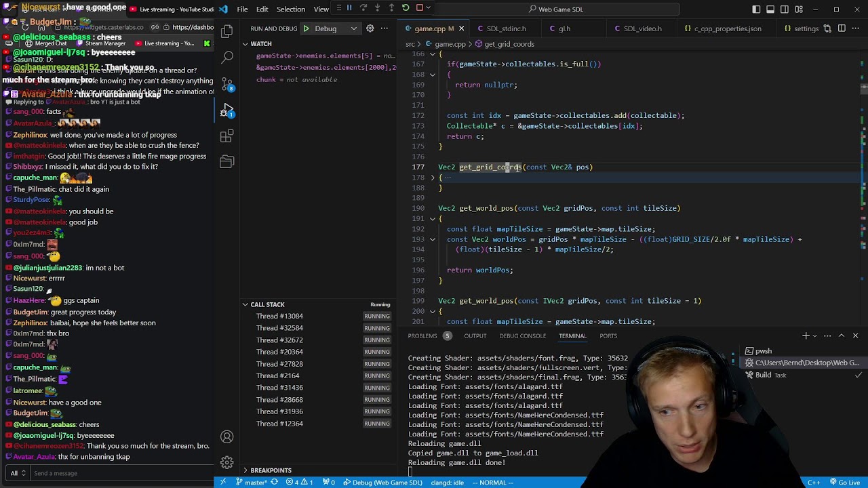Switch to the DEBUG CONSOLE panel tab

[523, 335]
